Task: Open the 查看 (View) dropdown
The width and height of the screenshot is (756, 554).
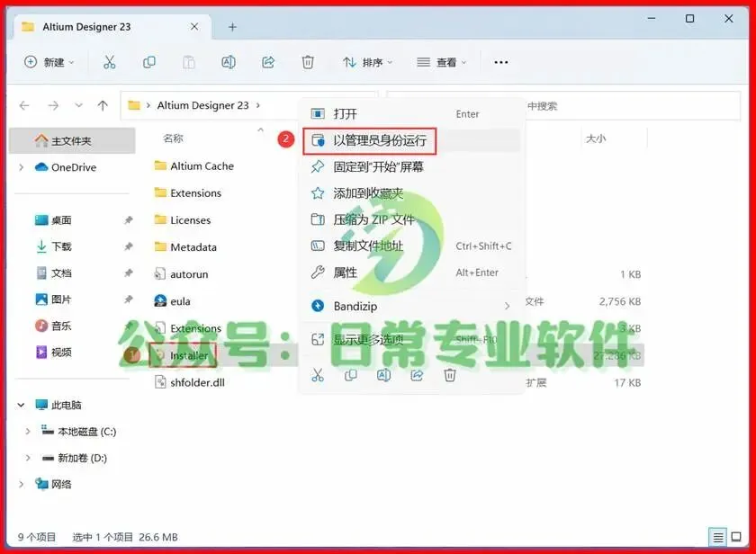Action: pyautogui.click(x=442, y=62)
